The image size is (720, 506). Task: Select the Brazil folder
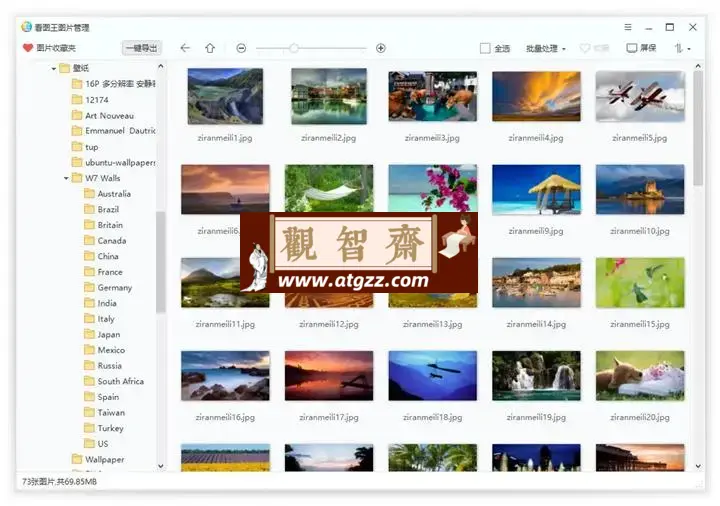tap(101, 209)
